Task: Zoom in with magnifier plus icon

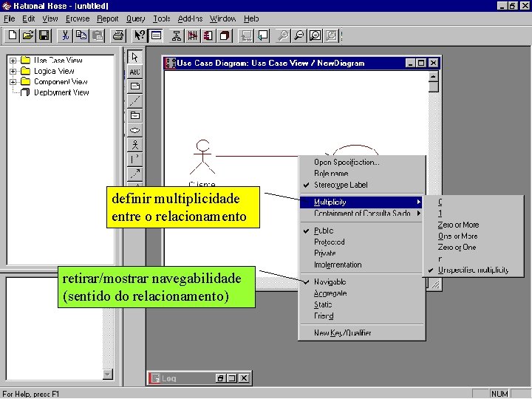Action: coord(283,35)
